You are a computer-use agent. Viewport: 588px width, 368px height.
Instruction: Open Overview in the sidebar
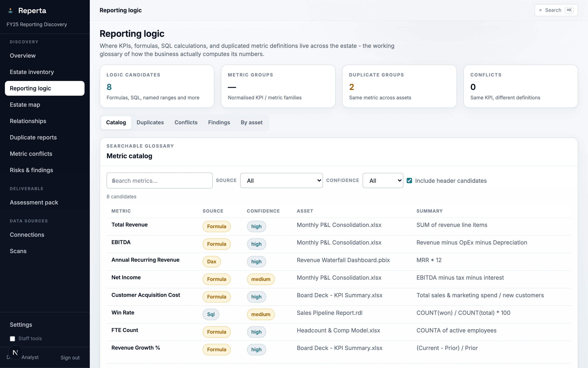click(x=45, y=56)
